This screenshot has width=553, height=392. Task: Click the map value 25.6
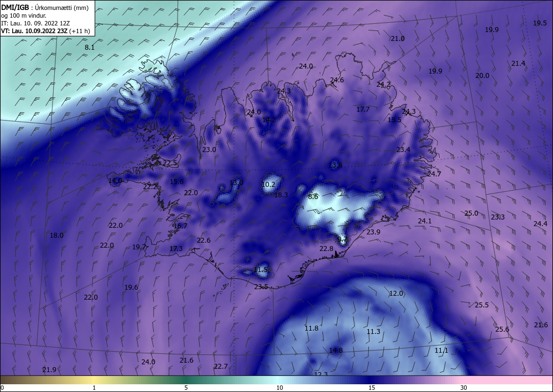(x=502, y=330)
